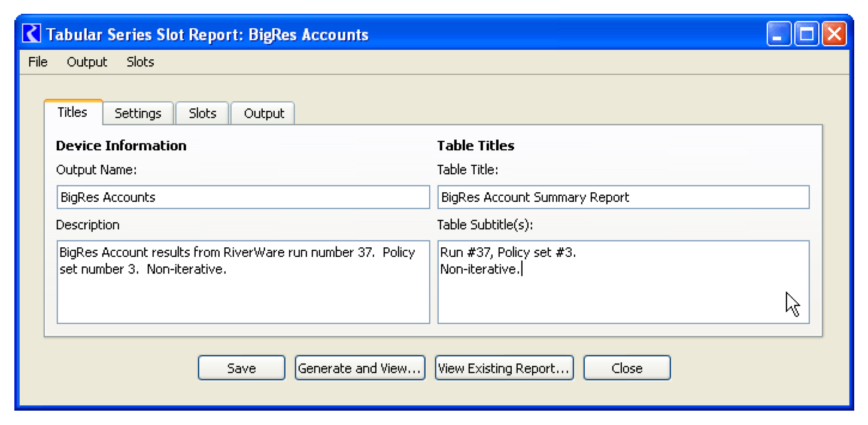Click the Close button at bottom

point(627,368)
